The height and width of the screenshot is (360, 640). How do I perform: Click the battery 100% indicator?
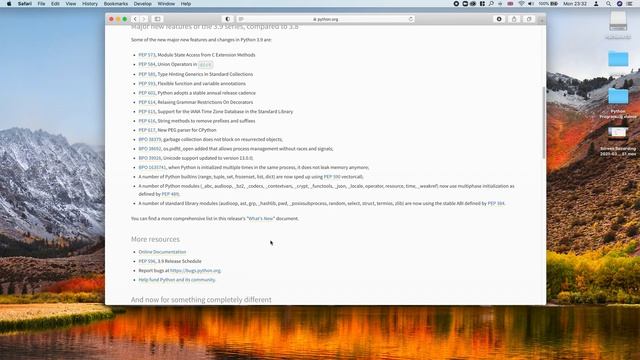point(548,4)
